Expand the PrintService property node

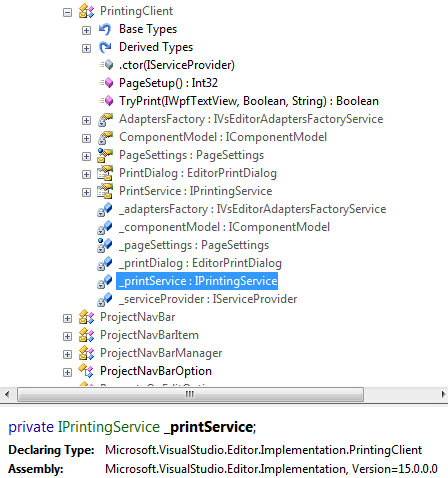86,193
